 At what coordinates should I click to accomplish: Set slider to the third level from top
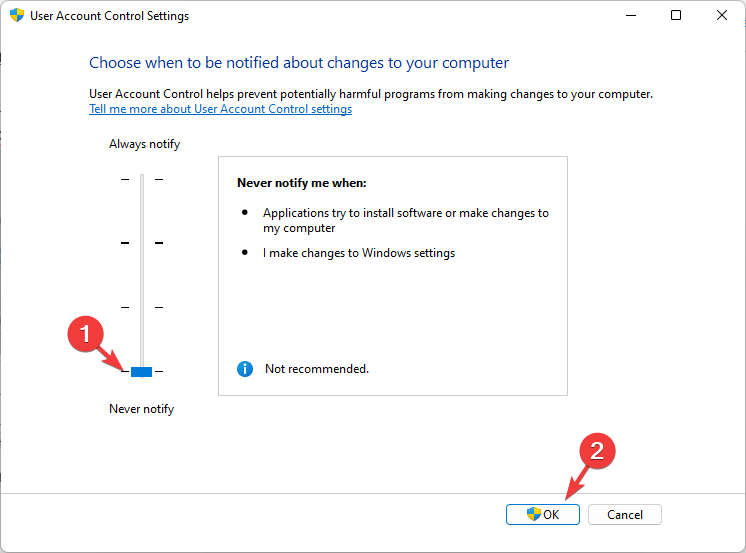(x=141, y=307)
